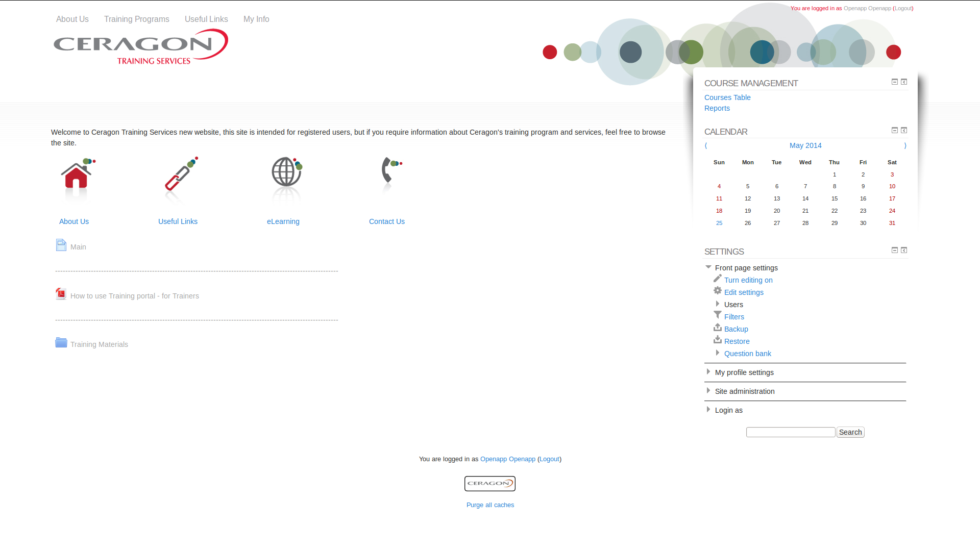Click the chain Useful Links icon
980x551 pixels.
181,180
